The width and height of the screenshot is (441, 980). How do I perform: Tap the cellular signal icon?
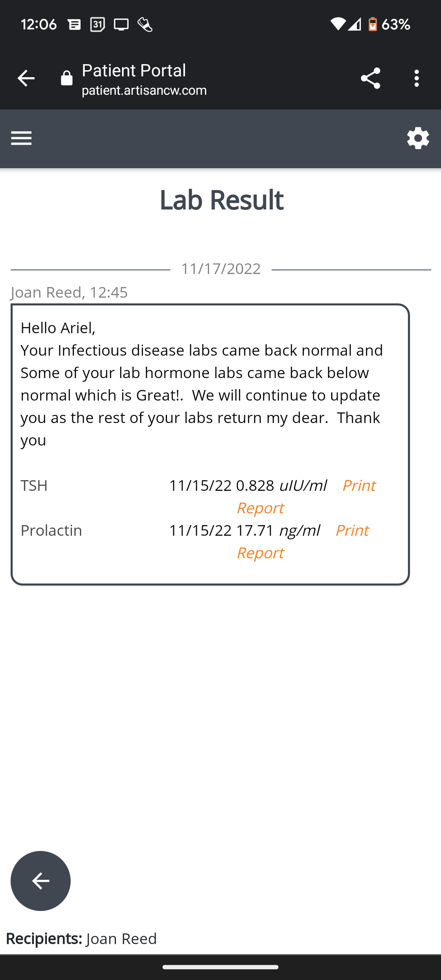(x=355, y=24)
